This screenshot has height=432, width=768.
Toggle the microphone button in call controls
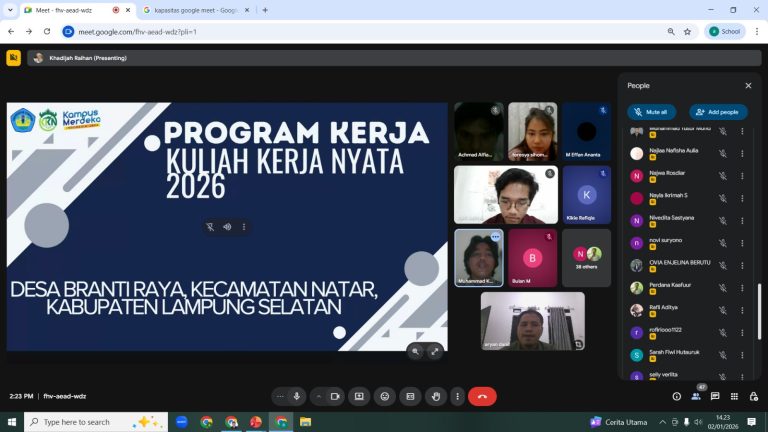[296, 396]
